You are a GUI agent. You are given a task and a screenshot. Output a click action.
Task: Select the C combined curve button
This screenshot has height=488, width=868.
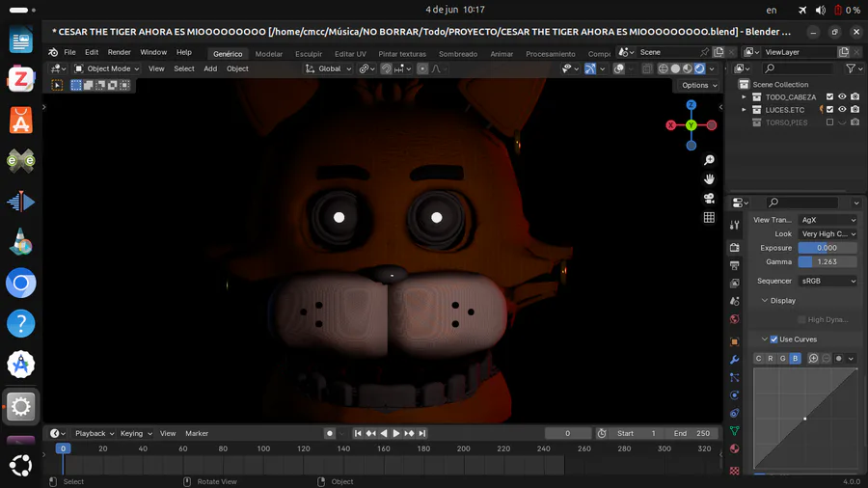coord(758,359)
